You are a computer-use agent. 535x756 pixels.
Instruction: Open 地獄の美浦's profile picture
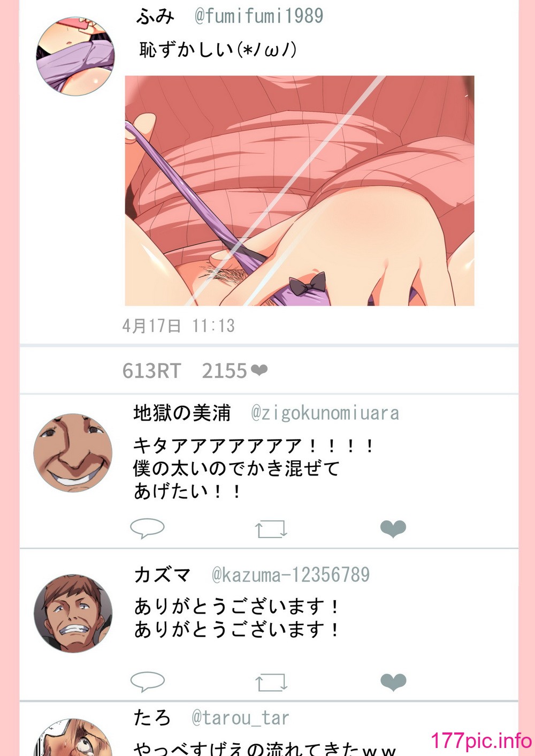click(73, 452)
